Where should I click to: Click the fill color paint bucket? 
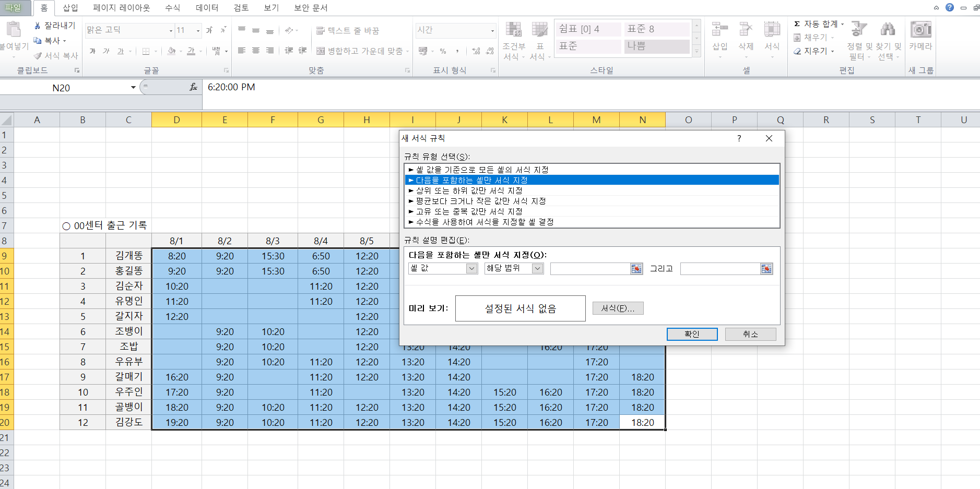171,51
